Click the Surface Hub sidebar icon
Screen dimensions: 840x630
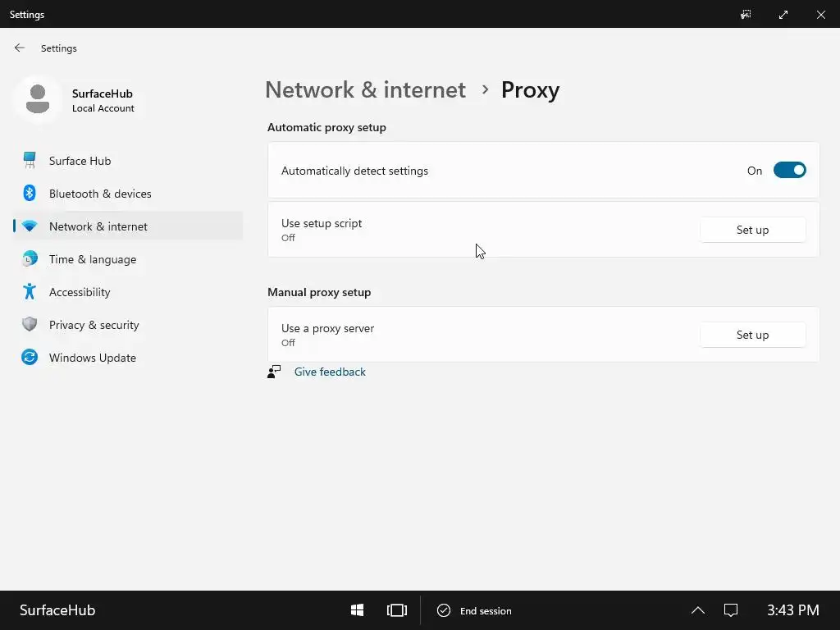(x=30, y=161)
